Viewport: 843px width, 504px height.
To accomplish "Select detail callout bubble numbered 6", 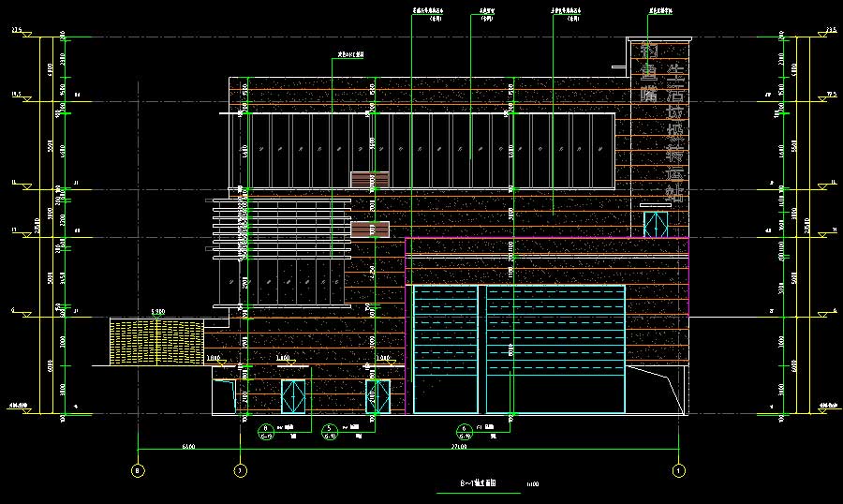I will 464,431.
